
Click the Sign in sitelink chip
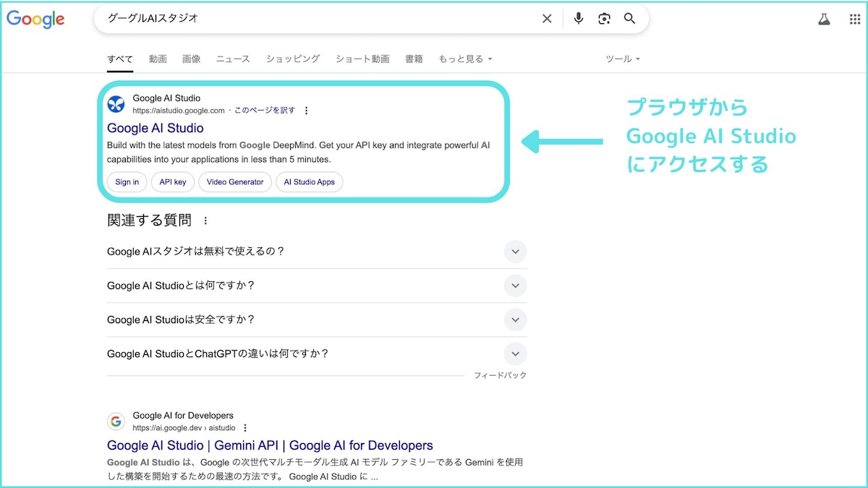click(x=127, y=182)
